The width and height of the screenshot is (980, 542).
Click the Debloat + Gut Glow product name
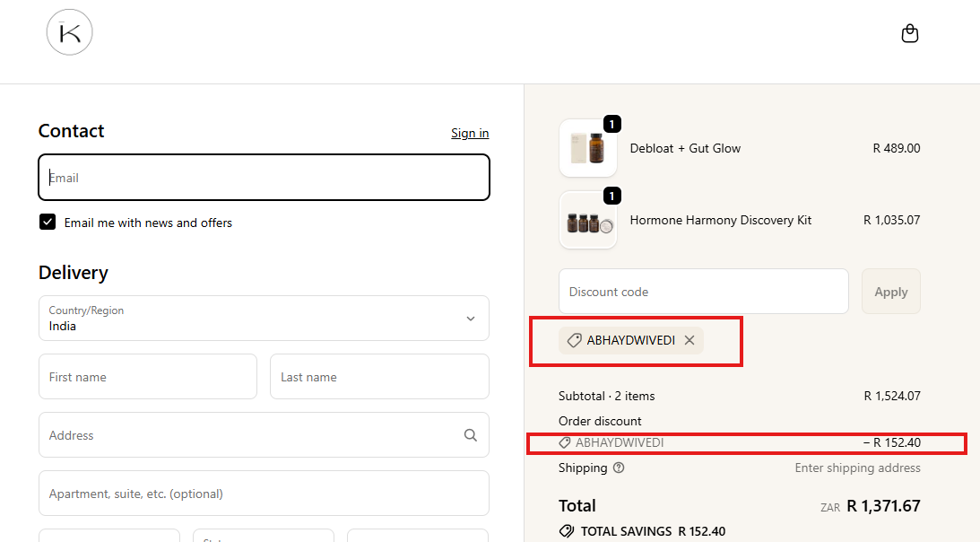[685, 148]
